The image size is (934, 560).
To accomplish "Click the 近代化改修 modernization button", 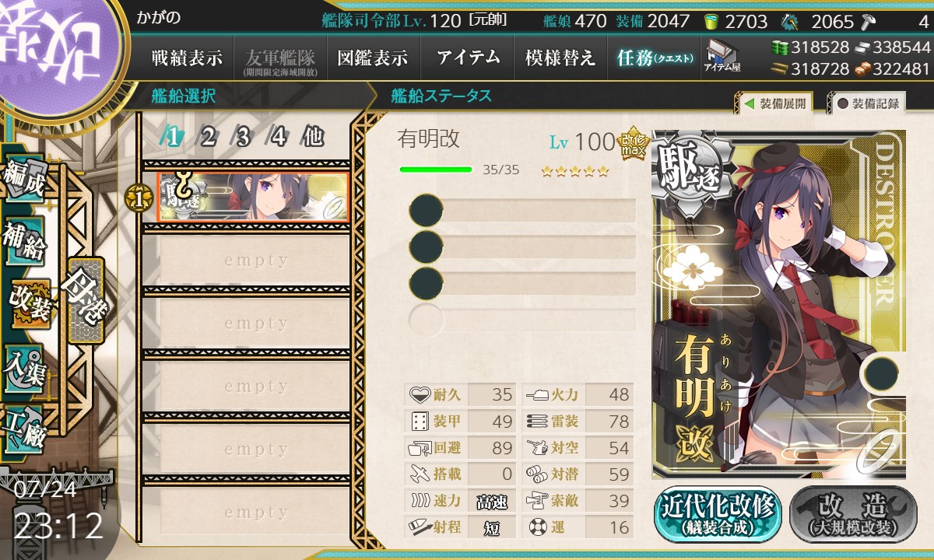I will pyautogui.click(x=718, y=514).
